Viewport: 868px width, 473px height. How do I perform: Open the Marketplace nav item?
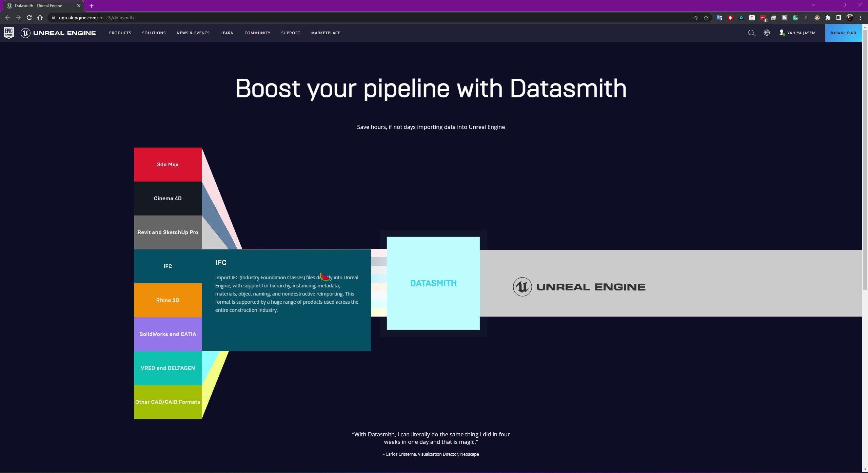[325, 33]
